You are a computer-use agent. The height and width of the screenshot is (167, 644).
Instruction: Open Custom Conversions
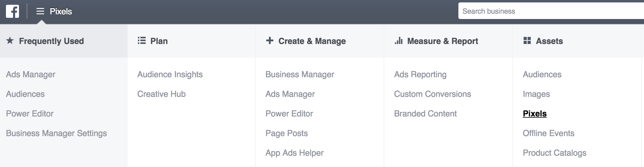433,94
